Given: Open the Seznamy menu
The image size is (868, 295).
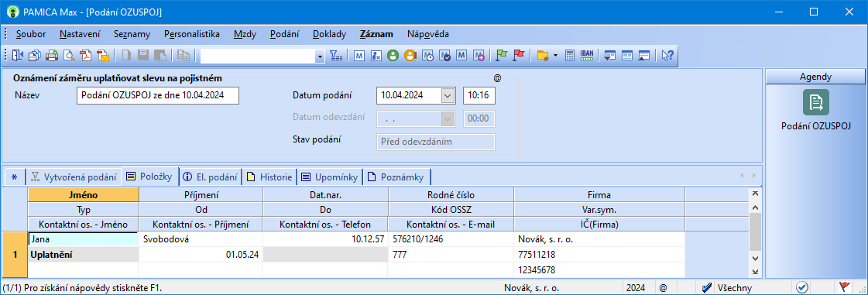Looking at the screenshot, I should (132, 34).
